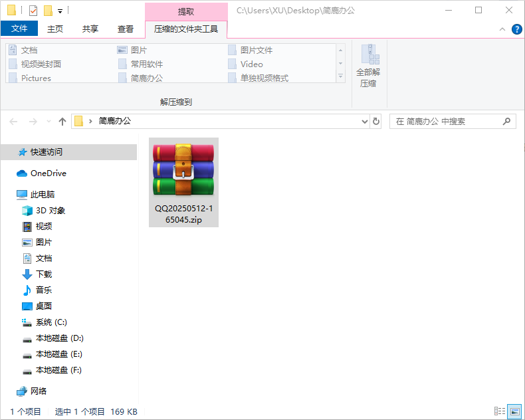Go forward with the Forward arrow
Screen dimensions: 525x420
[x=33, y=121]
